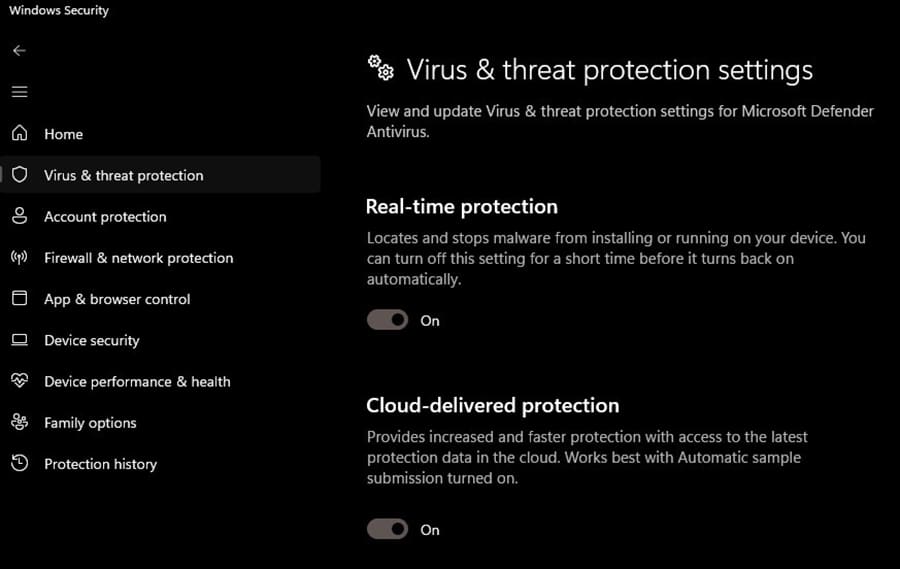900x569 pixels.
Task: Click the Virus & threat protection shield icon
Action: [19, 175]
